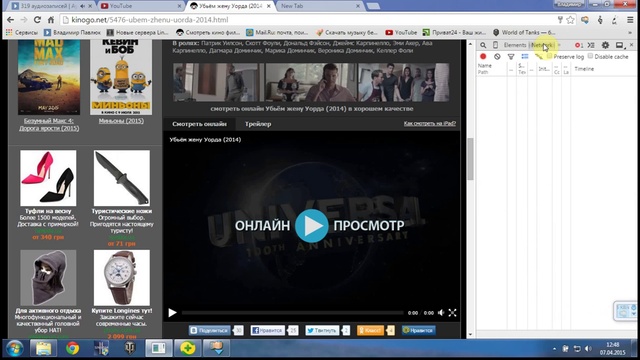Click the Name/Path column header
This screenshot has width=640, height=360.
tap(491, 69)
